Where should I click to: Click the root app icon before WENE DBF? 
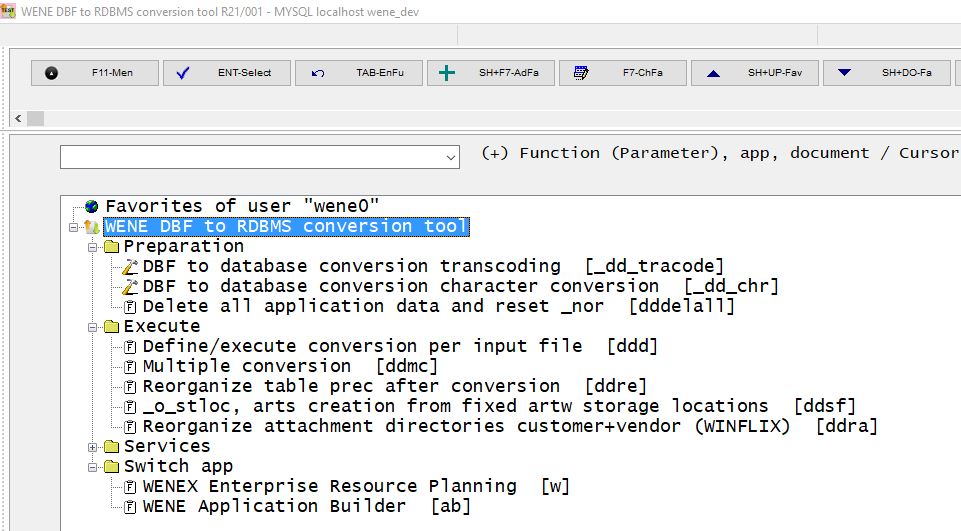(92, 227)
